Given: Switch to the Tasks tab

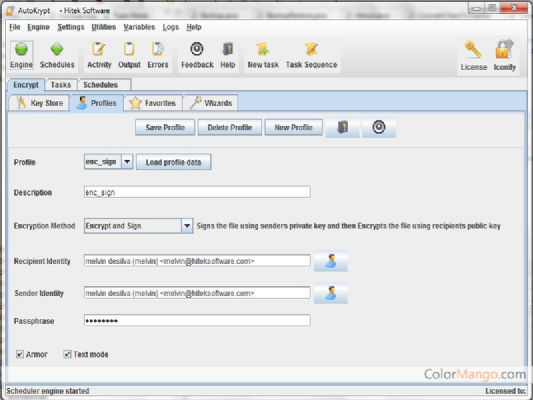Looking at the screenshot, I should [61, 85].
